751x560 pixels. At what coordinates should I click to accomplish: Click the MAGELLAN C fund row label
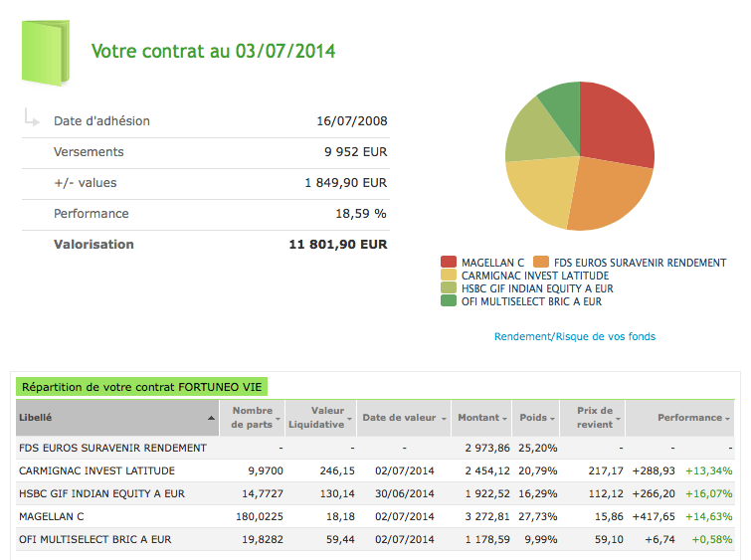pyautogui.click(x=52, y=516)
